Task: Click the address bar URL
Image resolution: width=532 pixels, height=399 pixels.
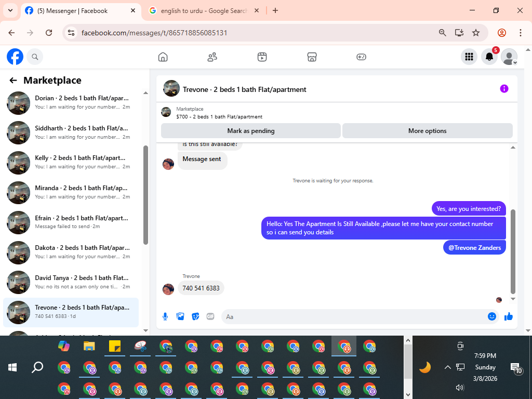Action: click(x=154, y=33)
